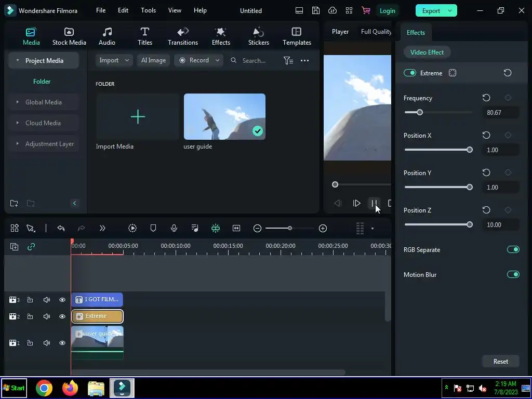Click the voiceover microphone icon
The height and width of the screenshot is (399, 532).
point(174,229)
